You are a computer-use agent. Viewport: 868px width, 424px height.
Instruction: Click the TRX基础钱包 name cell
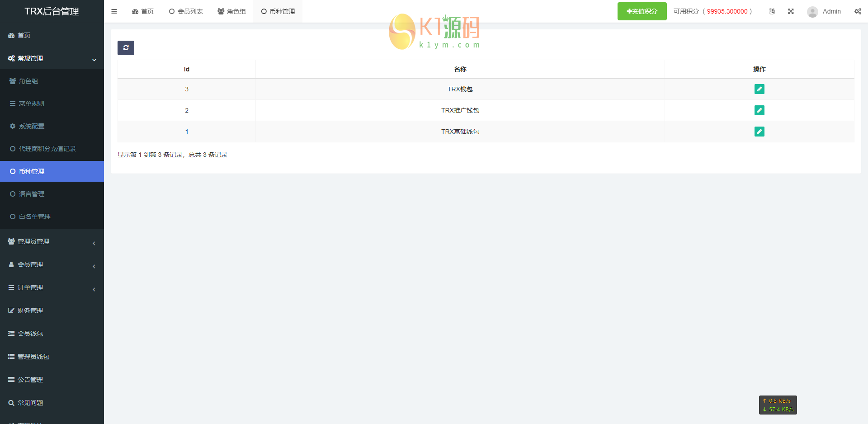click(460, 132)
